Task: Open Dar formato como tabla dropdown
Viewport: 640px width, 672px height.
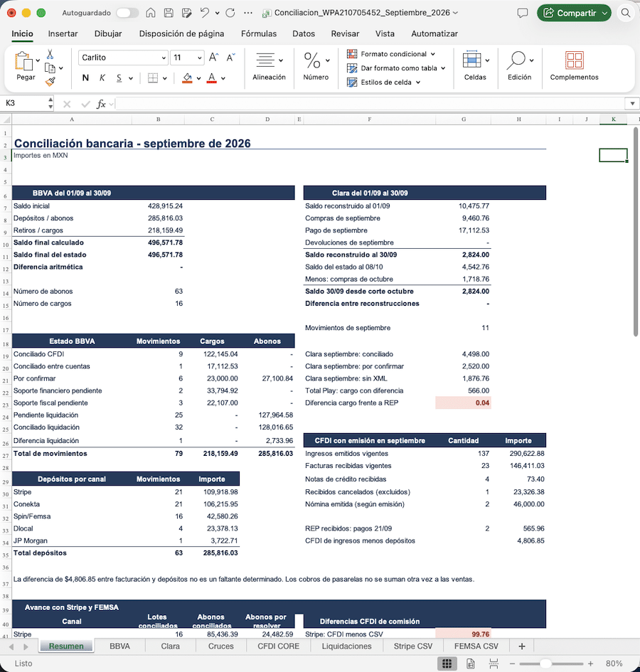Action: [x=397, y=68]
